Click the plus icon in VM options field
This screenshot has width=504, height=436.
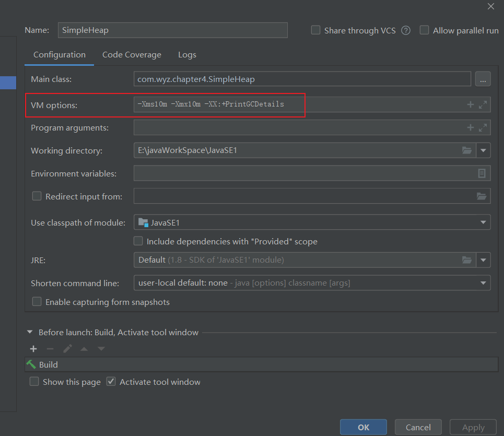point(470,104)
